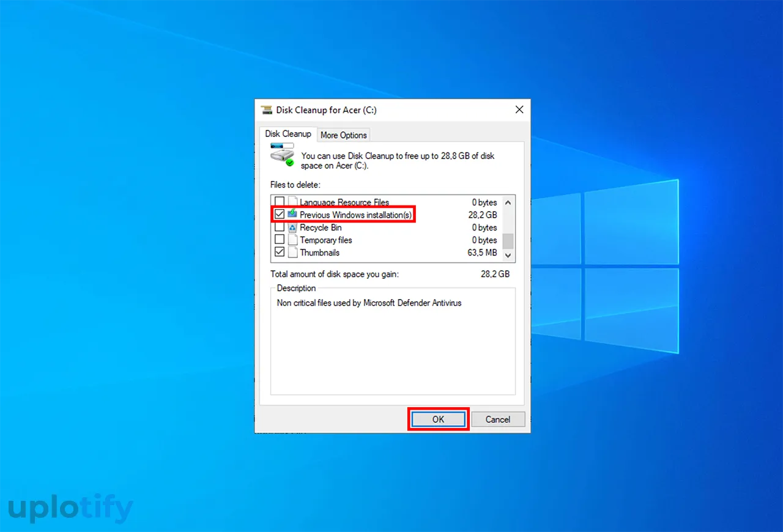Check the Temporary files checkbox
This screenshot has width=783, height=532.
[x=280, y=240]
